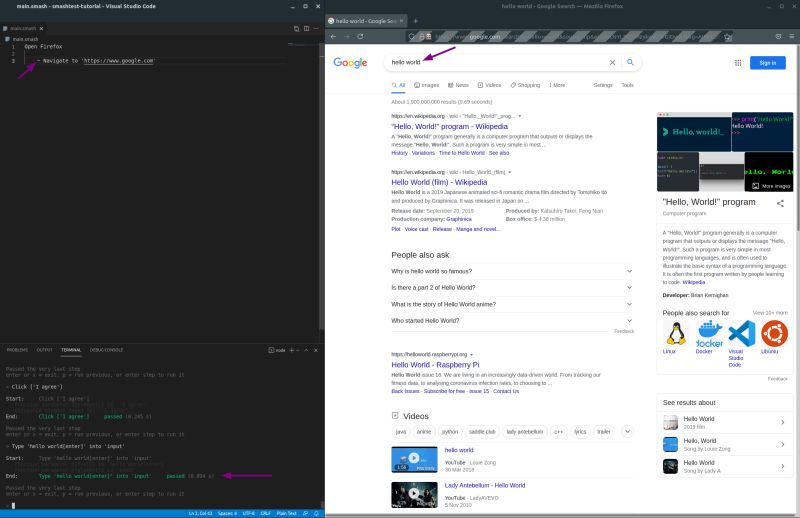The height and width of the screenshot is (518, 800).
Task: Click the shield tracking protection icon in the URL bar
Action: click(x=412, y=36)
